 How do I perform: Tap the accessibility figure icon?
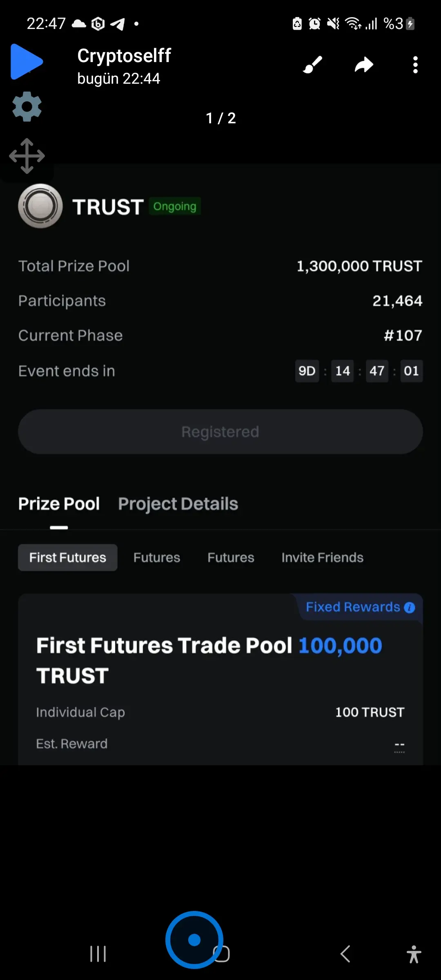coord(414,954)
